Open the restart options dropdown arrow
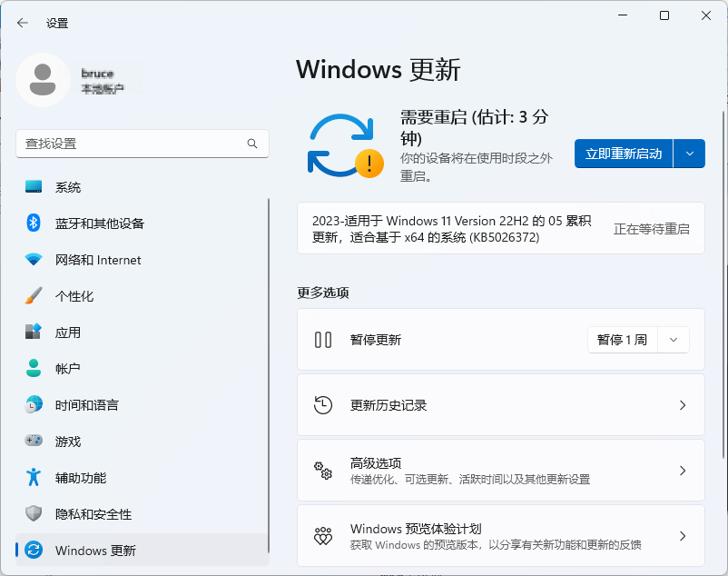Image resolution: width=728 pixels, height=576 pixels. click(x=690, y=154)
